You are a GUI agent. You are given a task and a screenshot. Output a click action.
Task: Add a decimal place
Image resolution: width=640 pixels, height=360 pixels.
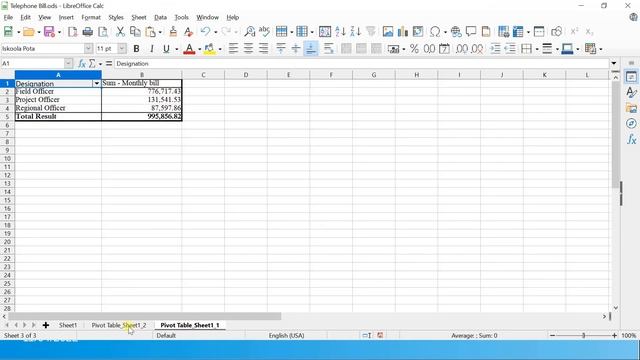pos(462,49)
